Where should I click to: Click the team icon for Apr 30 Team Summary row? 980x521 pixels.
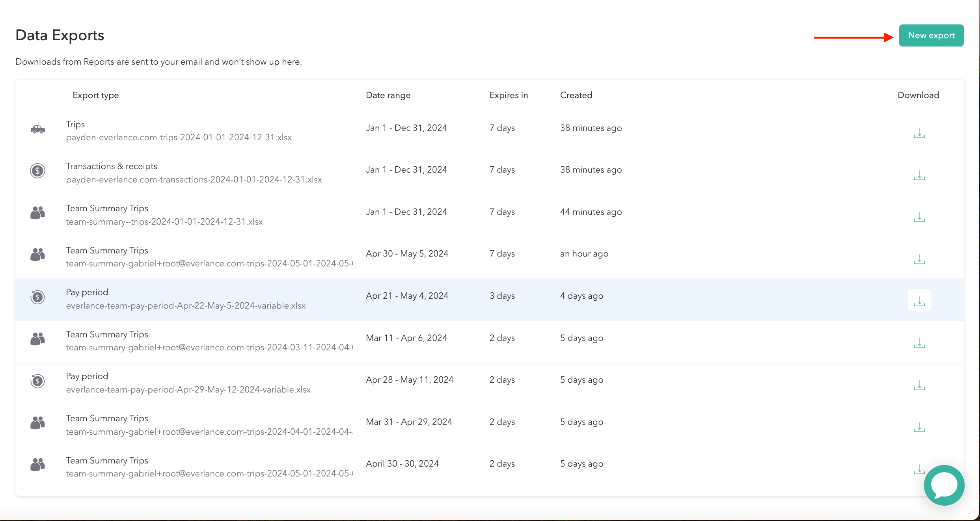pos(37,465)
